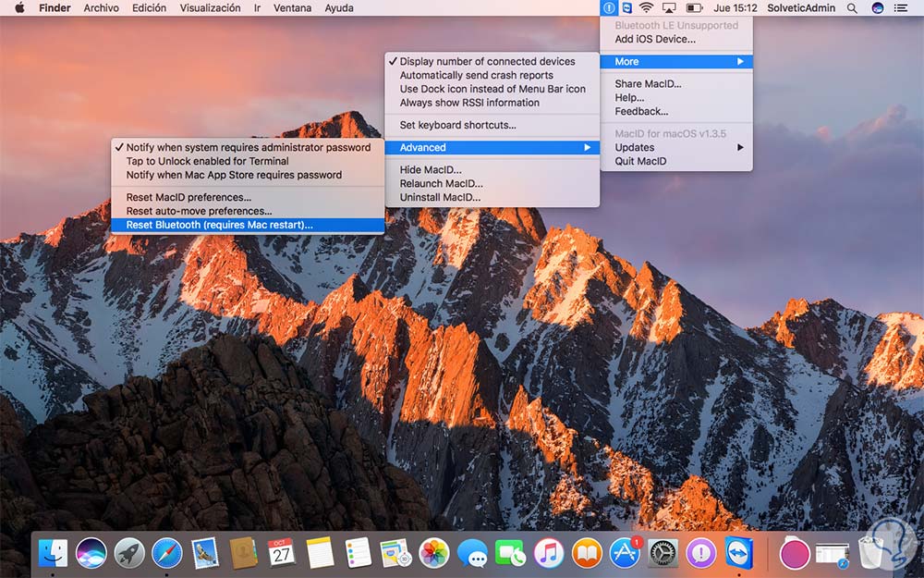Expand the More submenu
Screen dimensions: 924x578
click(676, 61)
